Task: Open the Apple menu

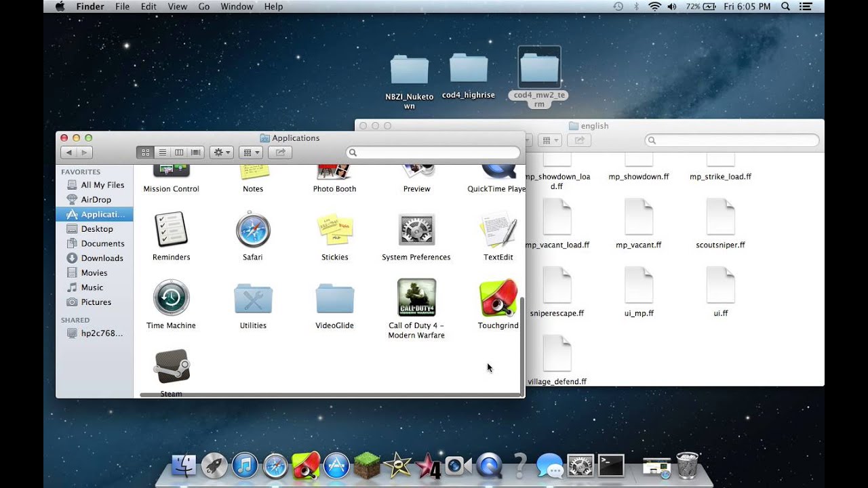Action: 60,6
